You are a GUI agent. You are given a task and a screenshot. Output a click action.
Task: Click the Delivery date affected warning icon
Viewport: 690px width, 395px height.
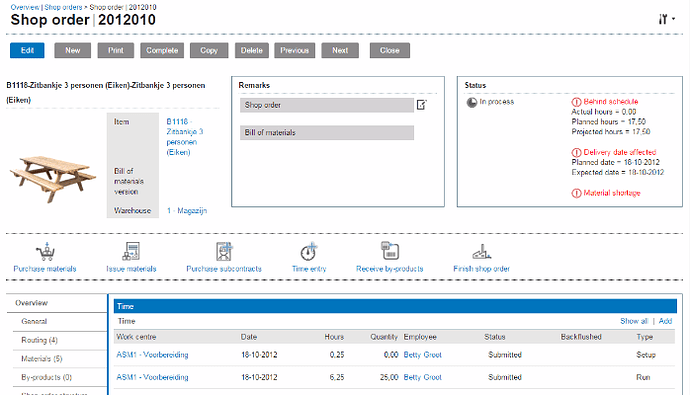(x=576, y=153)
